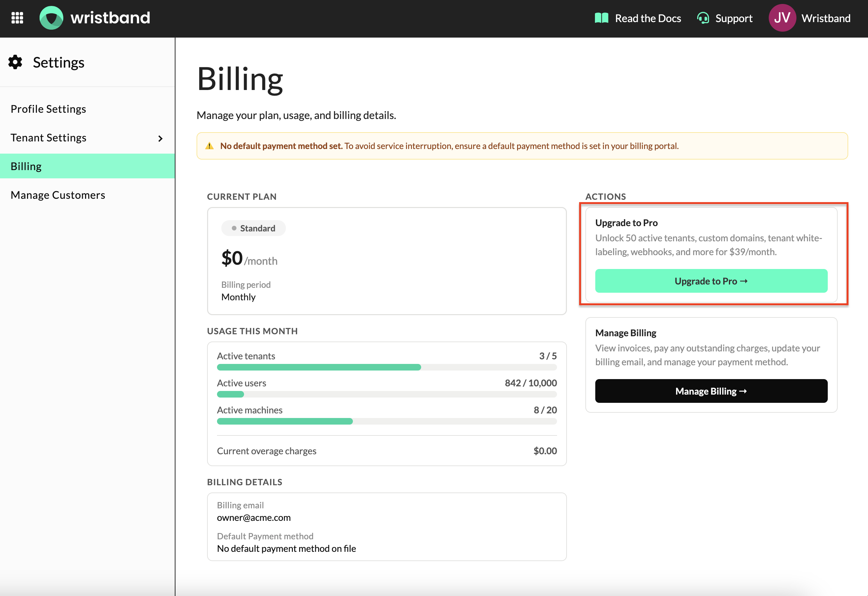Screen dimensions: 868x596
Task: Click the Wristband account name
Action: click(826, 18)
